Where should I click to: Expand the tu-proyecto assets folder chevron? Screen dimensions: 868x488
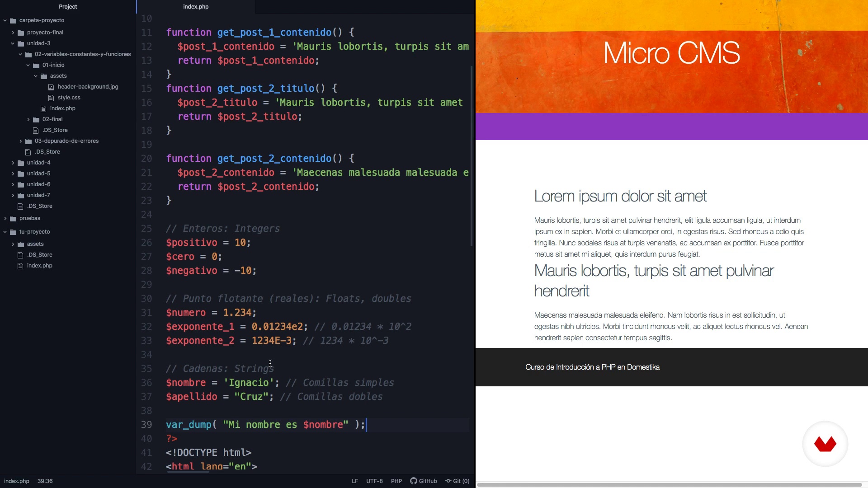13,244
